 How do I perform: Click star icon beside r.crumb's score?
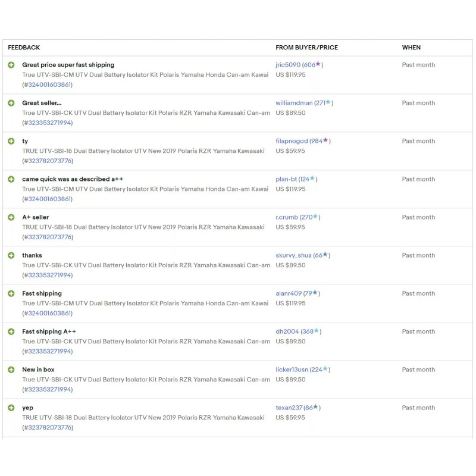tap(315, 216)
